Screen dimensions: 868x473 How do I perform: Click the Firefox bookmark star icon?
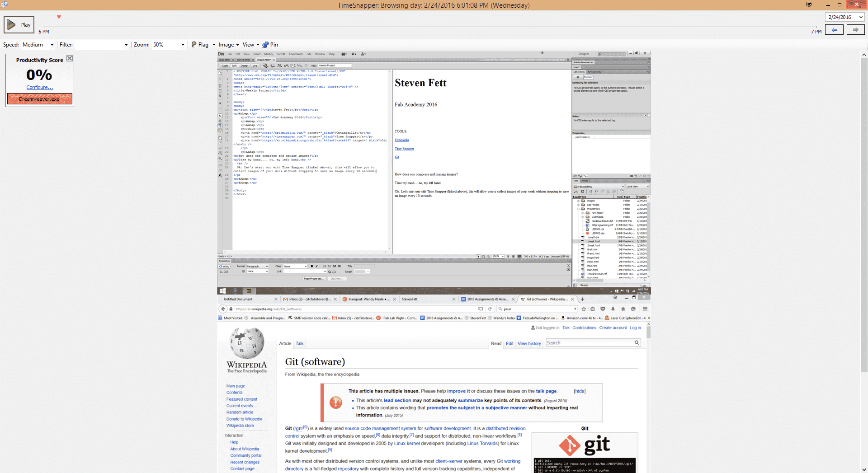tap(584, 309)
